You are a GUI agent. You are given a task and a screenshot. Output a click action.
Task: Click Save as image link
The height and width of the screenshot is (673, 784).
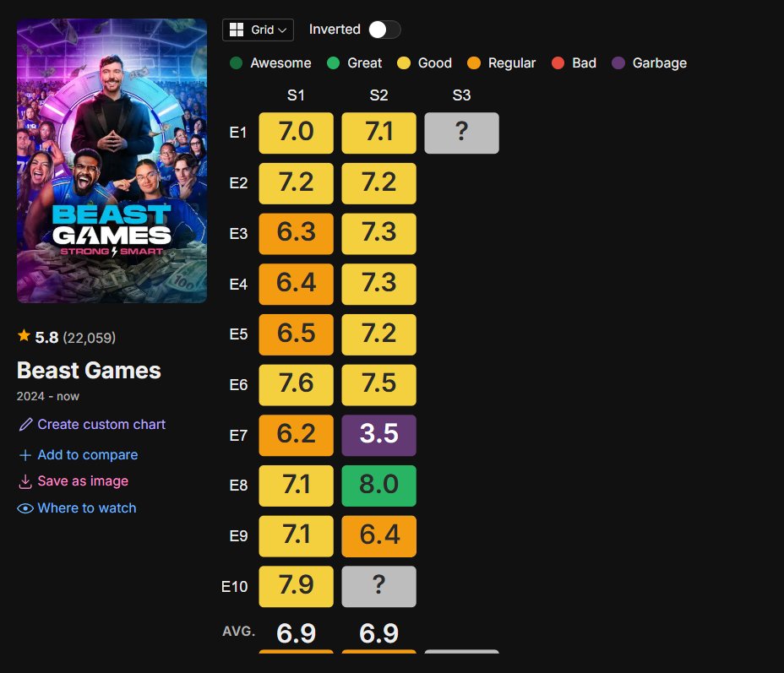point(83,480)
